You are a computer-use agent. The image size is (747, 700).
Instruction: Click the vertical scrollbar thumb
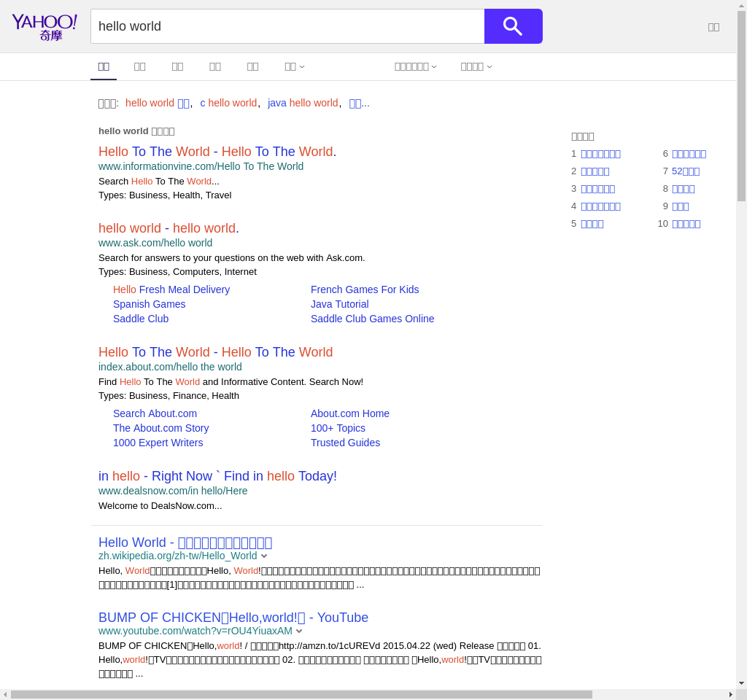[x=741, y=106]
